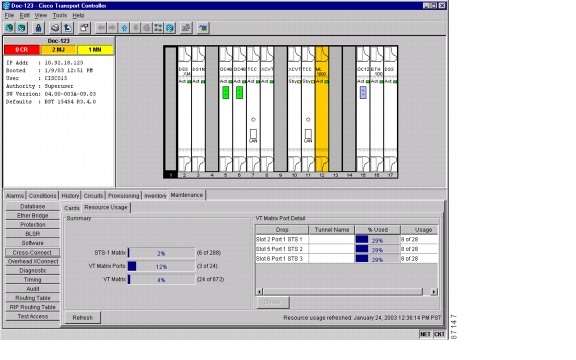
Task: Select the Timing side button
Action: pos(33,280)
